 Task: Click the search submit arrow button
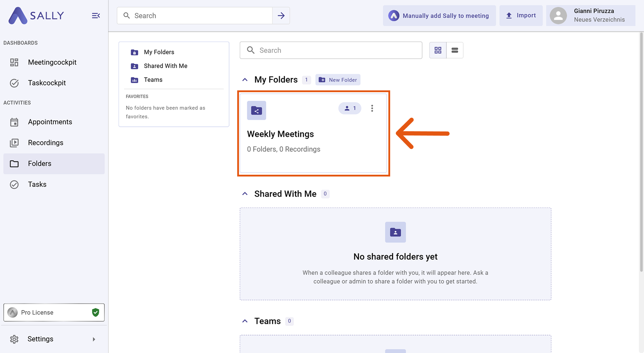coord(281,16)
